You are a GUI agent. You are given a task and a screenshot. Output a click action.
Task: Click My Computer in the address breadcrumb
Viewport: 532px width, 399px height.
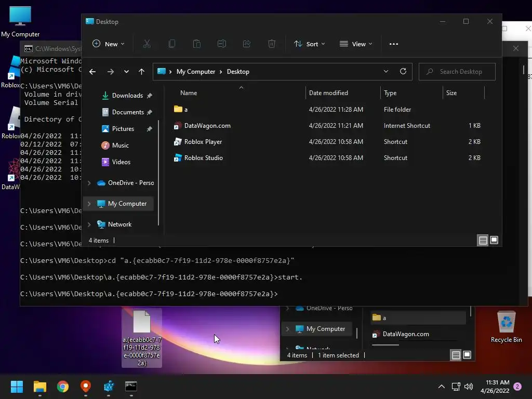[196, 72]
